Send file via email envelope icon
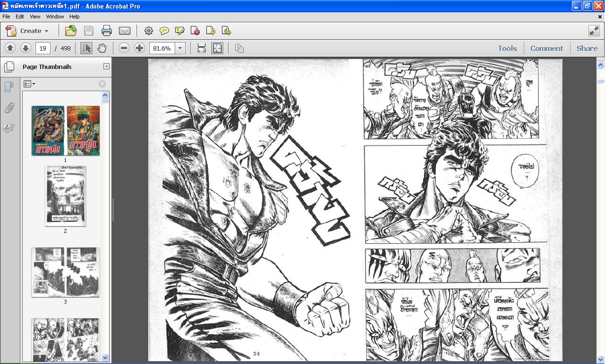 (x=125, y=31)
